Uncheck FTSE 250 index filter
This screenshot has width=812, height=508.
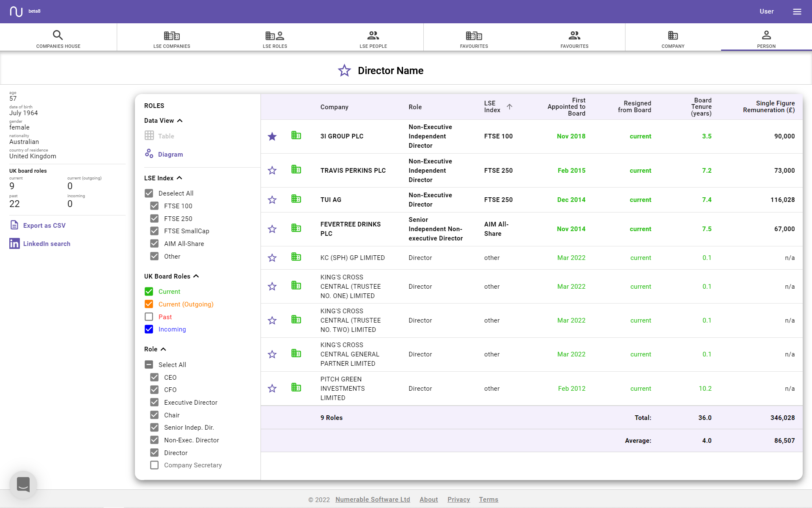point(154,218)
